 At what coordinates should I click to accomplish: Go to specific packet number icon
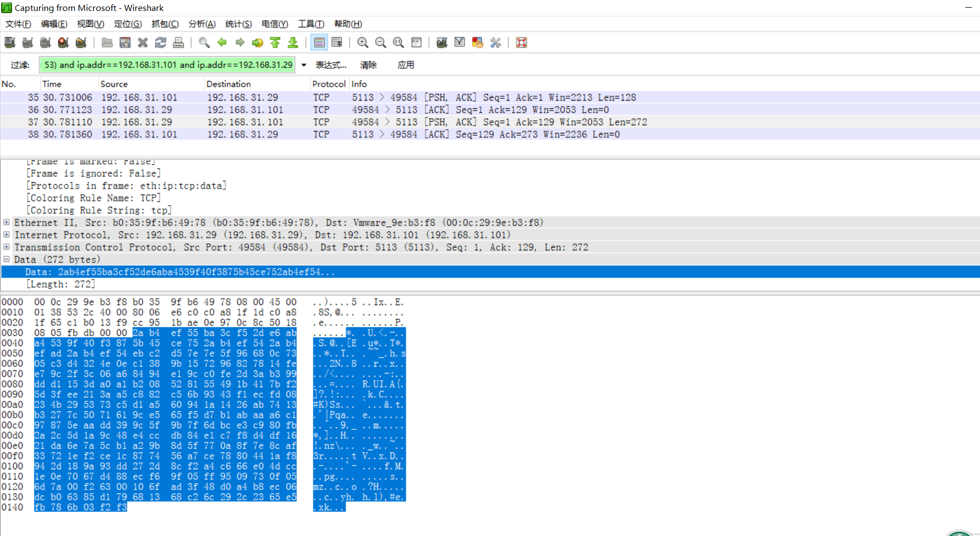click(x=258, y=43)
